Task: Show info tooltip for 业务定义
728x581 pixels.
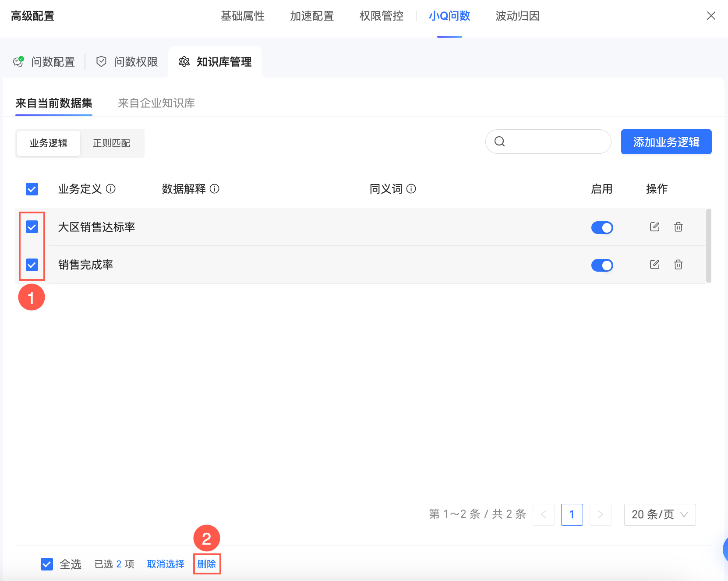Action: point(111,189)
